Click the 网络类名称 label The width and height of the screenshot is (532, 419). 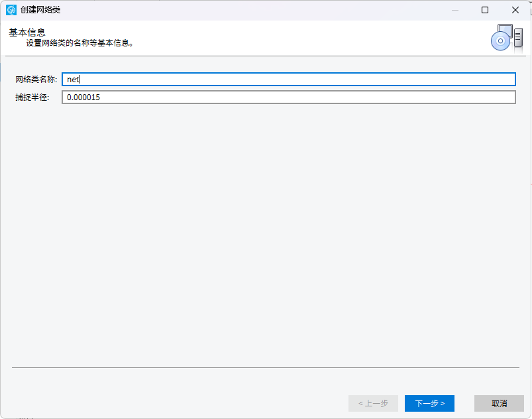click(x=36, y=80)
